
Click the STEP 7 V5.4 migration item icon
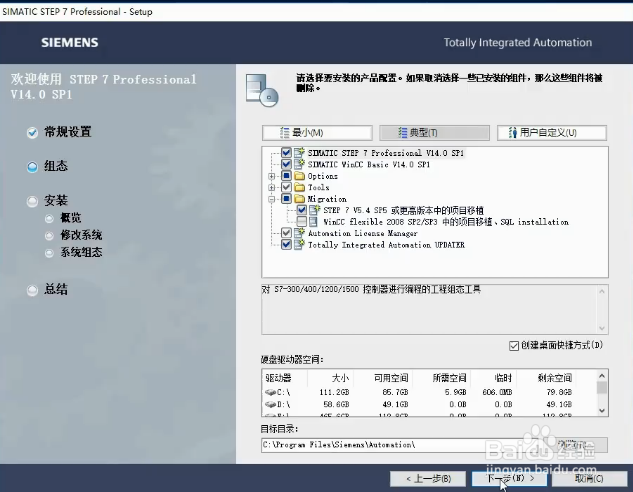[314, 210]
